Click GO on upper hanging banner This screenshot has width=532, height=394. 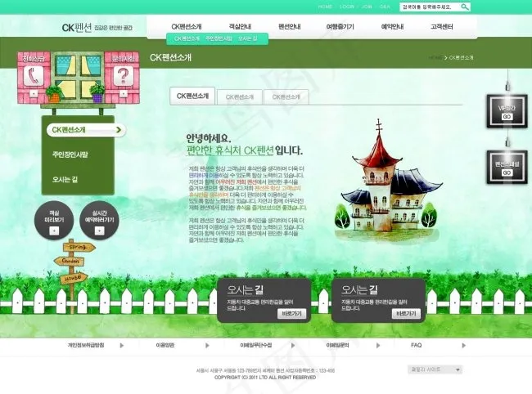click(507, 117)
